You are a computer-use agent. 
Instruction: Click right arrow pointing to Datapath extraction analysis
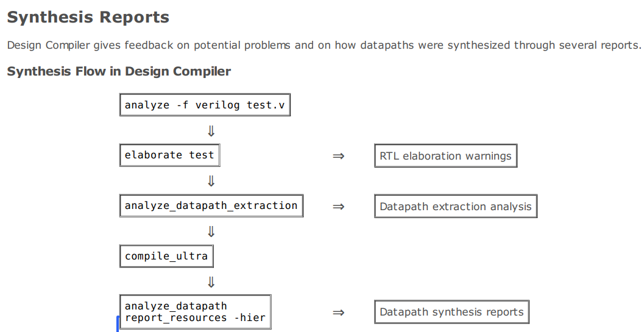(338, 207)
